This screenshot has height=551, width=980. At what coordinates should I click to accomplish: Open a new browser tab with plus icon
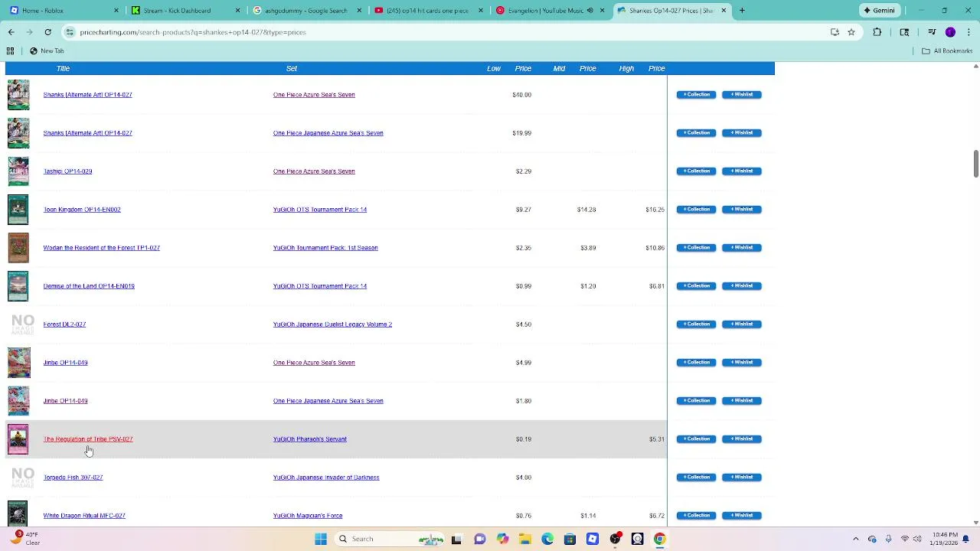[742, 11]
